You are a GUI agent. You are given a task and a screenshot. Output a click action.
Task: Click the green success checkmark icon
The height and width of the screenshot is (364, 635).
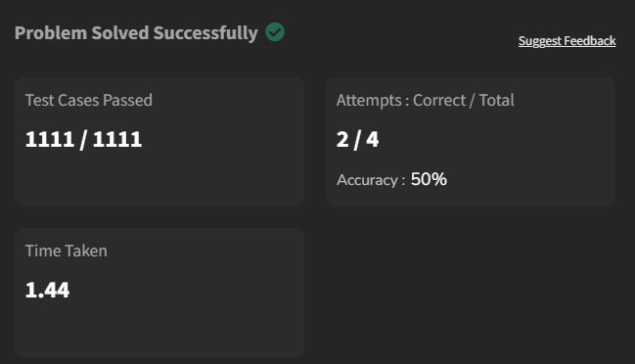pyautogui.click(x=275, y=32)
